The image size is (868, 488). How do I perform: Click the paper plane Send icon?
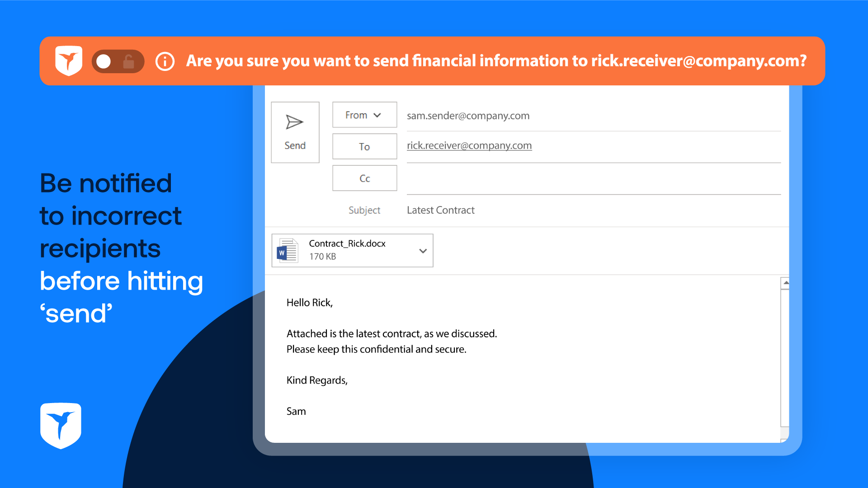click(294, 122)
